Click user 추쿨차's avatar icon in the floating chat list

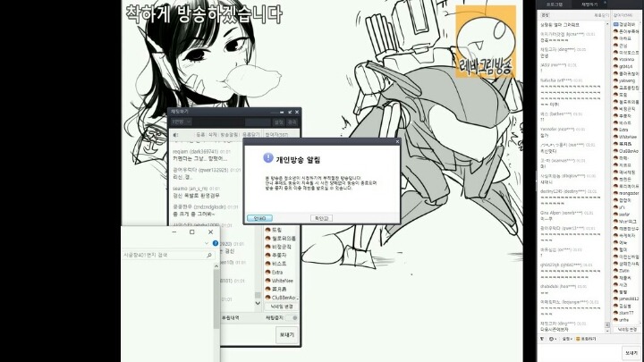(267, 255)
